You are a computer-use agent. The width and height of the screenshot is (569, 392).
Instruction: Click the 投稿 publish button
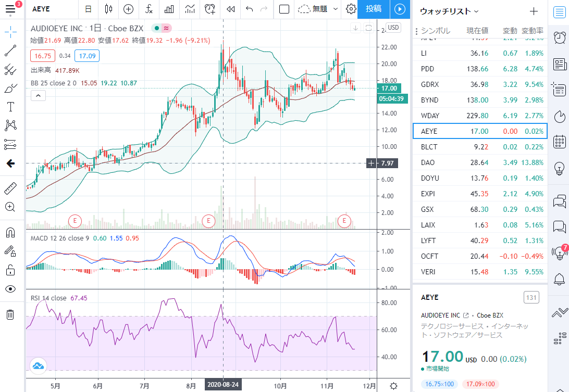click(x=374, y=9)
